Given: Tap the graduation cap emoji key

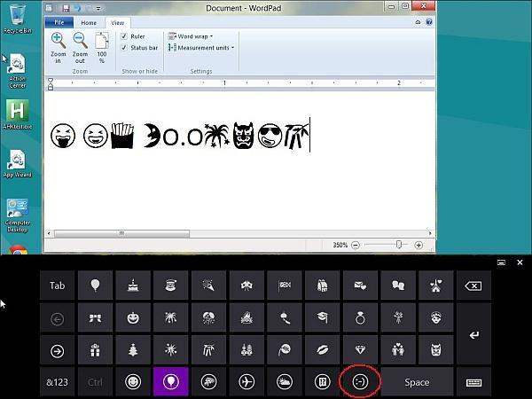Looking at the screenshot, I should click(323, 318).
